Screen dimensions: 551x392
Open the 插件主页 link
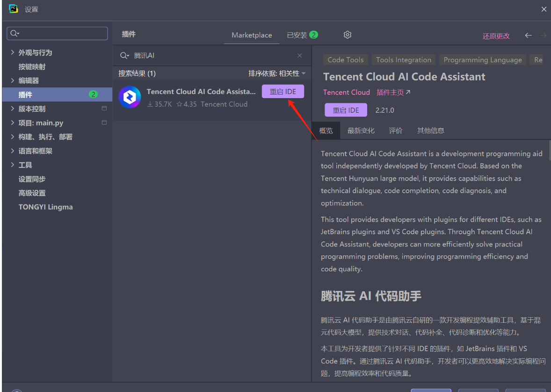(x=393, y=93)
